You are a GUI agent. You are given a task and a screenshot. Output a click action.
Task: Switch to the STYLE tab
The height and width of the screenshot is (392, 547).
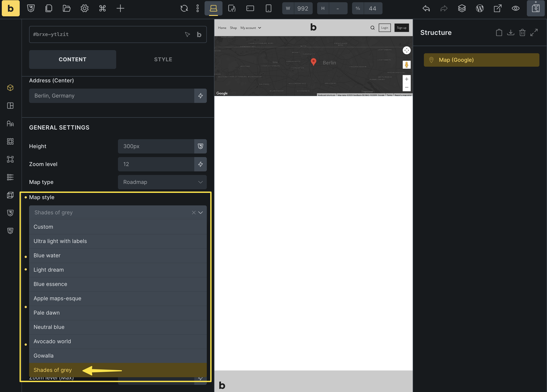(x=163, y=60)
